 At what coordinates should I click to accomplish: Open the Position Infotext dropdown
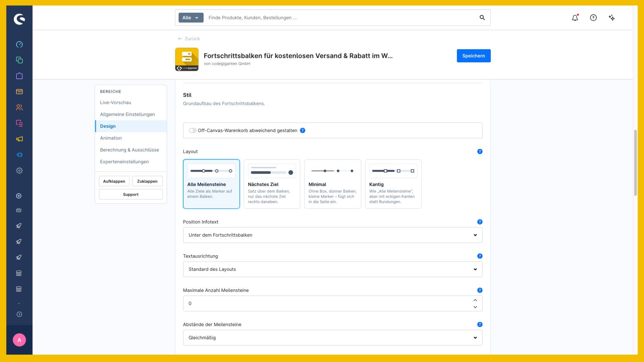point(333,235)
